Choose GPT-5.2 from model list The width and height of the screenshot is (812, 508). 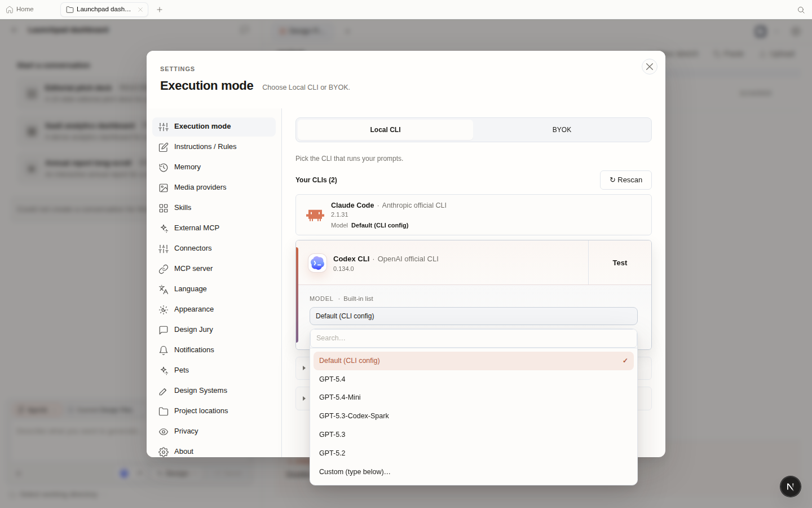click(474, 453)
